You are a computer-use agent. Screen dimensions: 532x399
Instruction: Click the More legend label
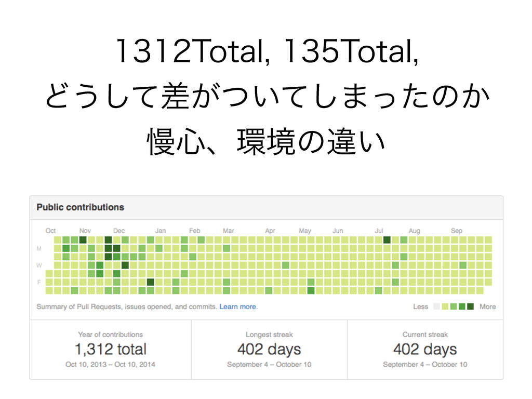[x=487, y=307]
